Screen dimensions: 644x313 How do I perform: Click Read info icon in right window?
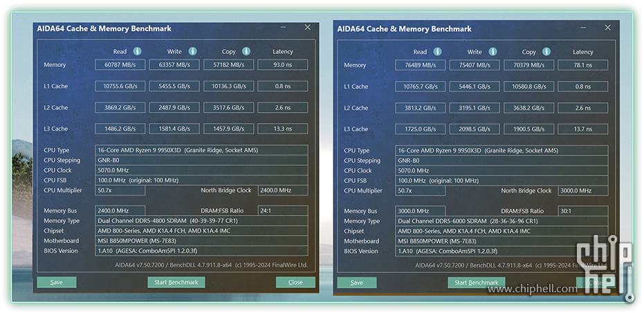point(437,52)
